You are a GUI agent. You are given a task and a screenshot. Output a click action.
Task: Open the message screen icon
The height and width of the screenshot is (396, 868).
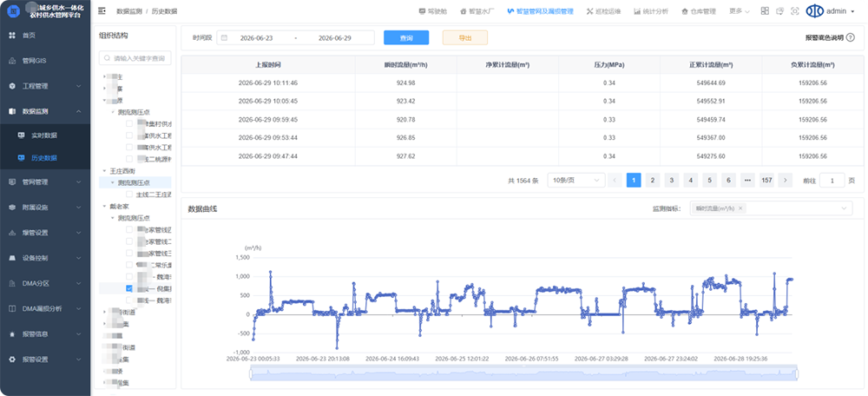click(x=780, y=11)
